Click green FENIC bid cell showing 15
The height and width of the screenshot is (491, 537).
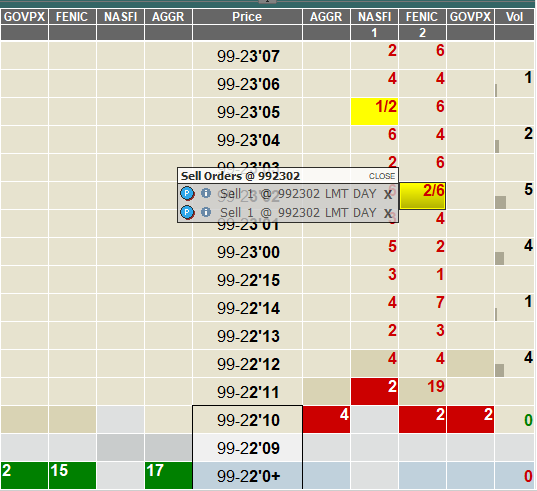click(x=72, y=475)
